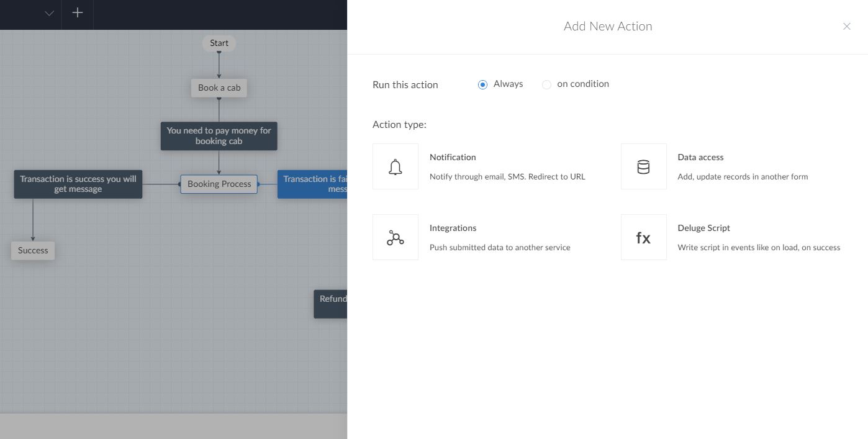Click the "Deluge Script" action label
Image resolution: width=868 pixels, height=439 pixels.
(703, 227)
